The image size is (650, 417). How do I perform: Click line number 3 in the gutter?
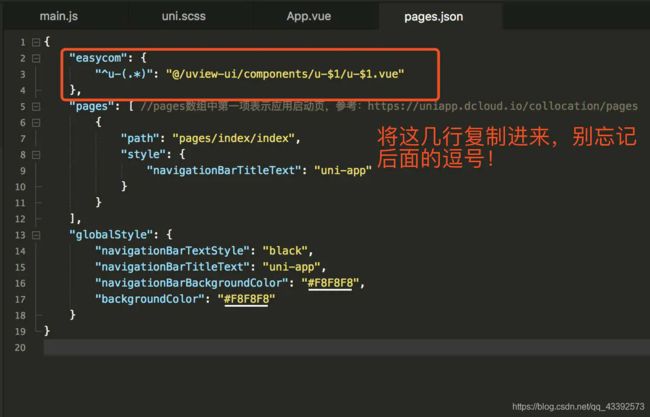22,74
